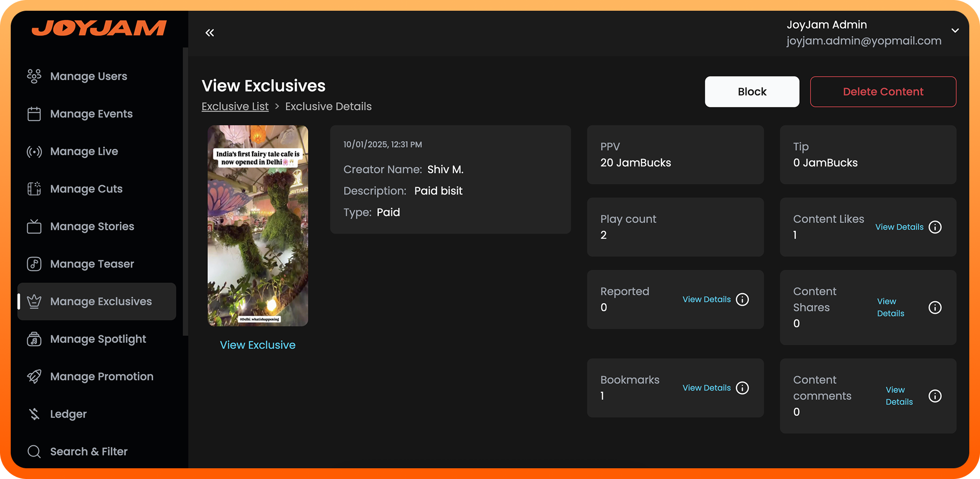The width and height of the screenshot is (980, 479).
Task: Click info icon in Reported card
Action: (x=743, y=299)
